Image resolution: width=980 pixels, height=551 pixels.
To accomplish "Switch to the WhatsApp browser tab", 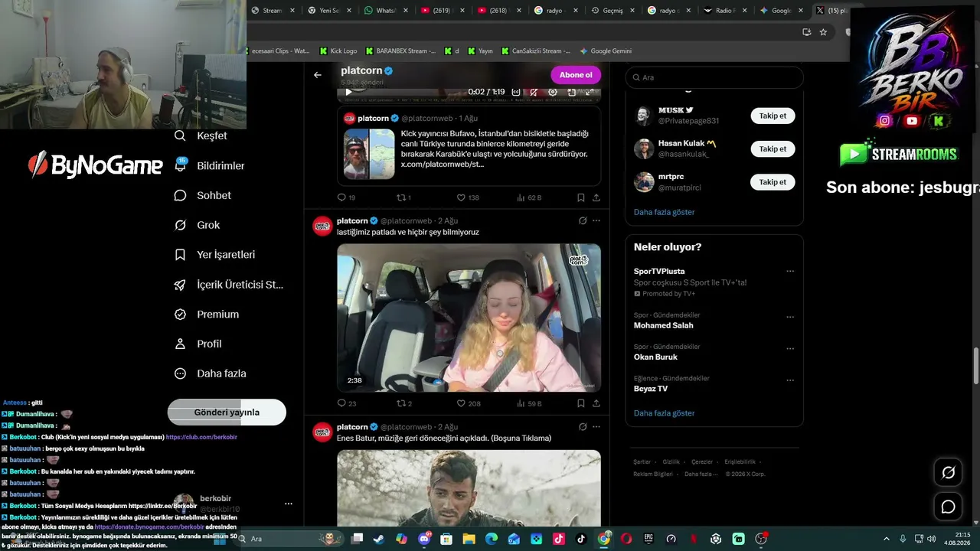I will coord(385,11).
